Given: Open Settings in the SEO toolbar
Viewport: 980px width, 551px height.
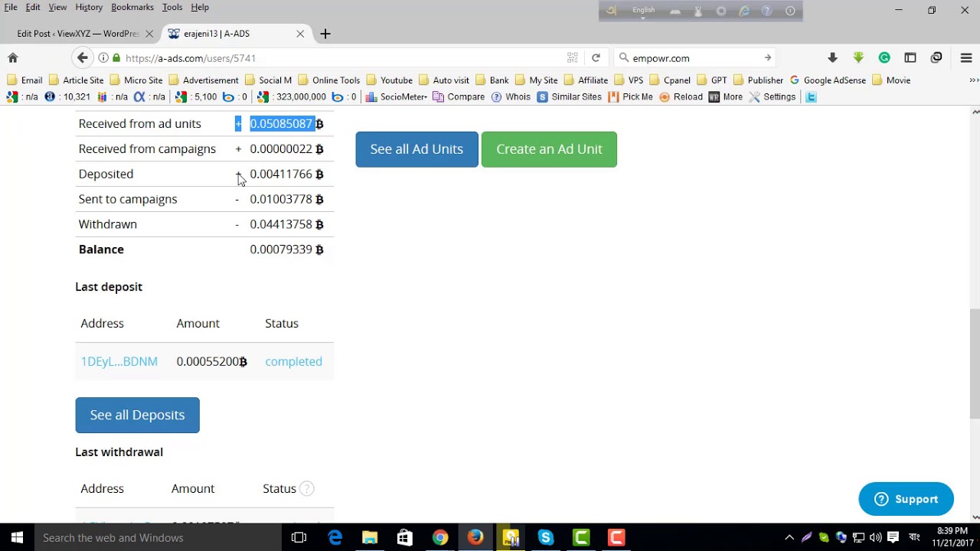Looking at the screenshot, I should (773, 97).
